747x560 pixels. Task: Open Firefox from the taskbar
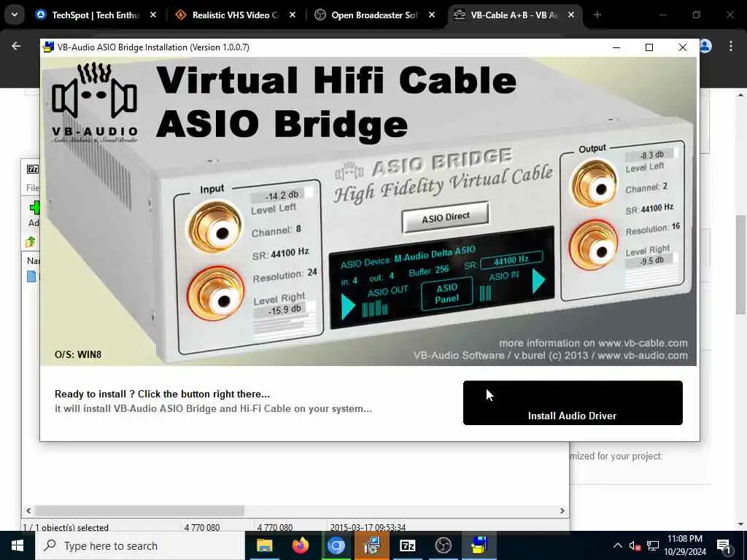click(300, 545)
